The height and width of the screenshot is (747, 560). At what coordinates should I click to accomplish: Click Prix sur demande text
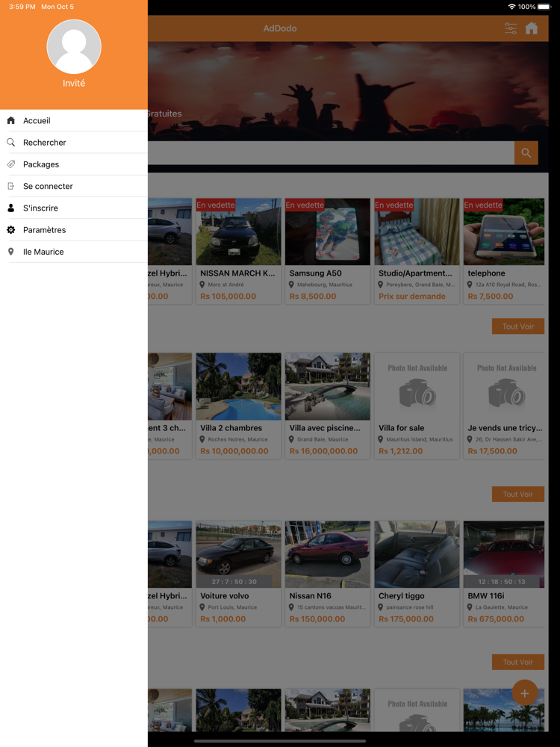pyautogui.click(x=412, y=297)
